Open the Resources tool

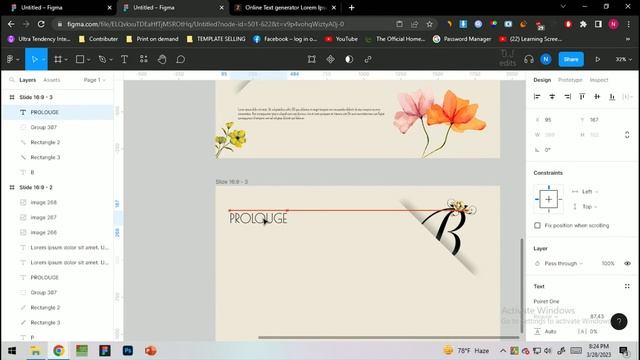[144, 60]
